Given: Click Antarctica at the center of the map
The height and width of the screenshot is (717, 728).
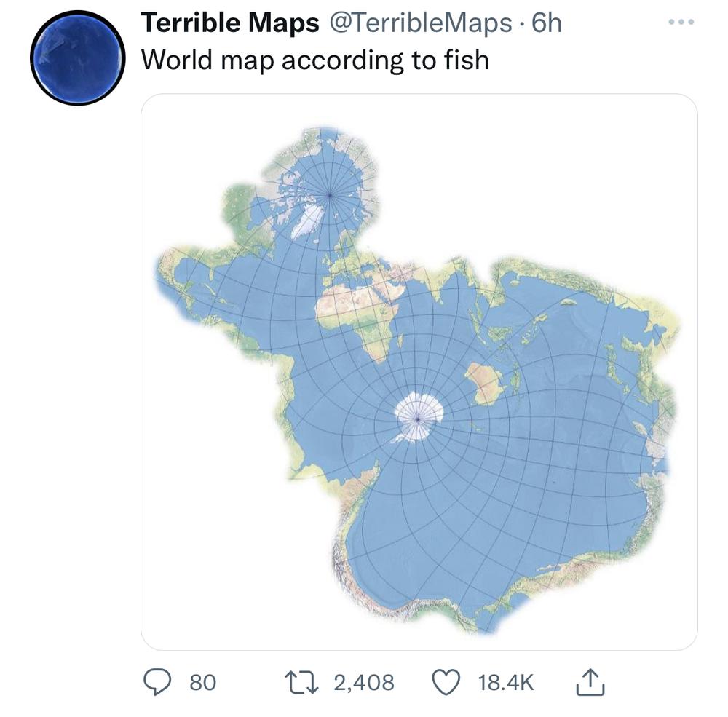Looking at the screenshot, I should [419, 417].
